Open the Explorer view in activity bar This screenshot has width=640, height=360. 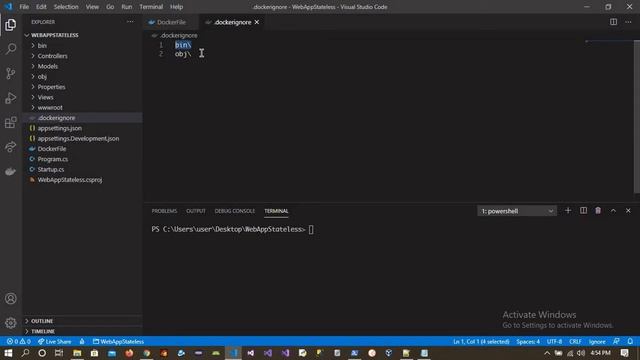point(11,25)
